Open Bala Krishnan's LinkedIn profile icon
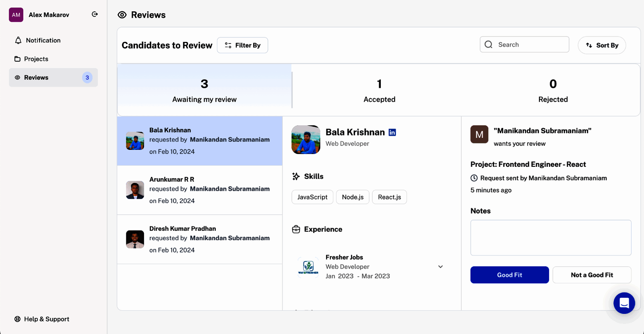This screenshot has width=644, height=334. (x=392, y=133)
